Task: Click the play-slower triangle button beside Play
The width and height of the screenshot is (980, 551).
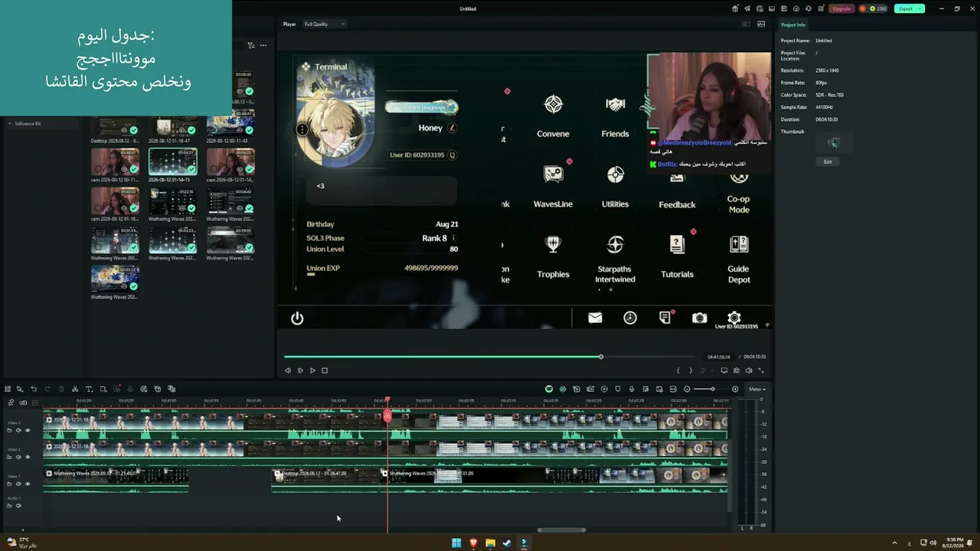Action: pos(300,370)
